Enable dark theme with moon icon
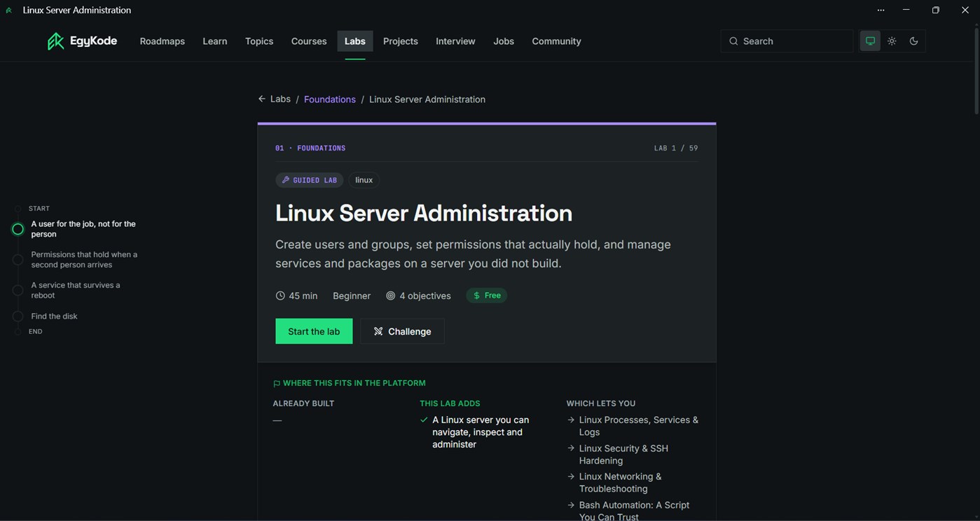Viewport: 980px width, 521px height. (913, 41)
